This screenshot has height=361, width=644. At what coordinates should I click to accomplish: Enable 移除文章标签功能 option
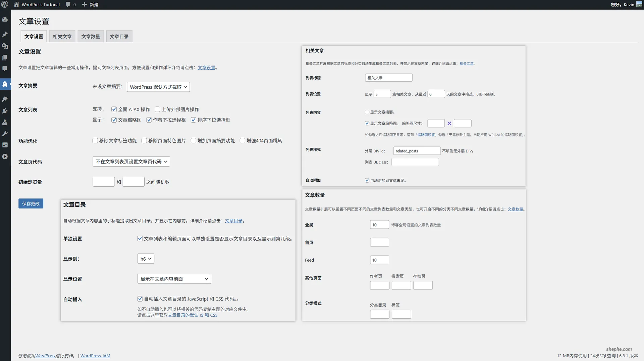click(x=95, y=141)
